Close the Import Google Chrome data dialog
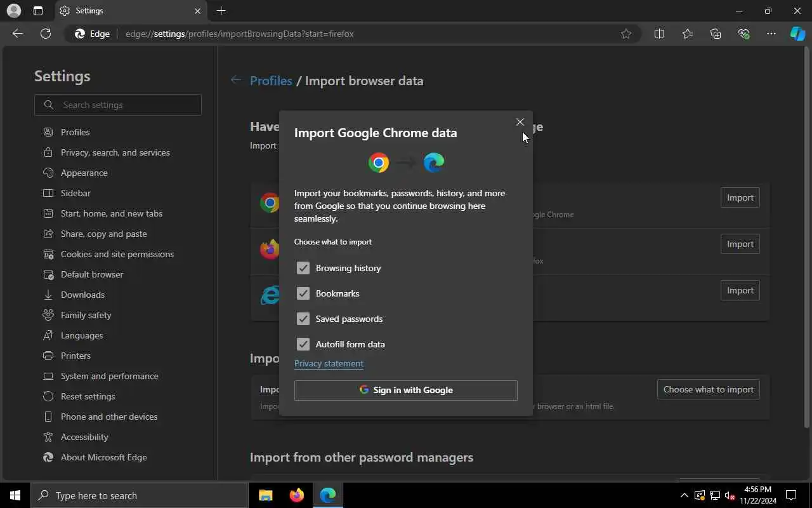 (x=520, y=122)
